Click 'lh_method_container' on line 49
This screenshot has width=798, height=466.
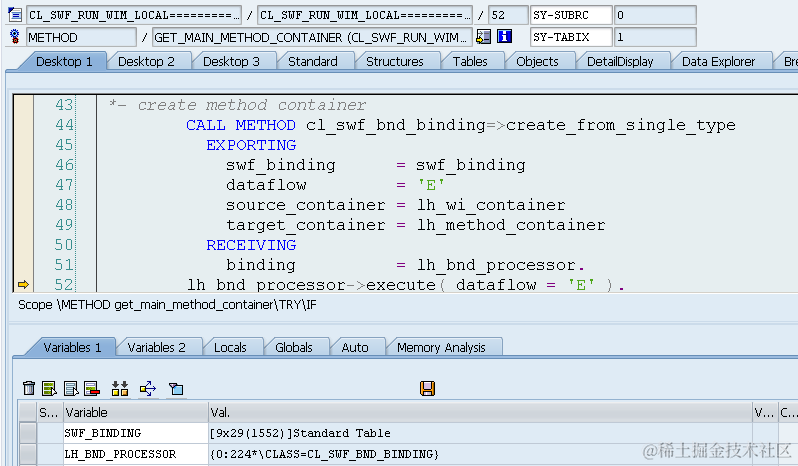point(511,225)
